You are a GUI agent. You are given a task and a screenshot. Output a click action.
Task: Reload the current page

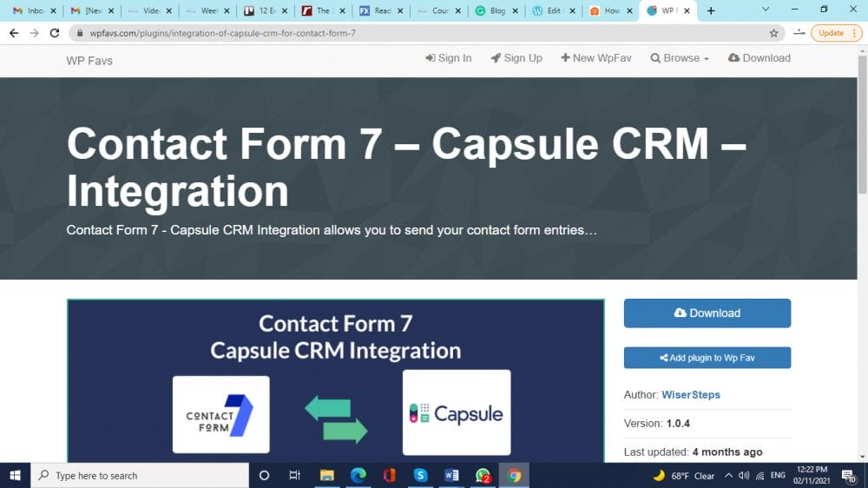pos(55,33)
